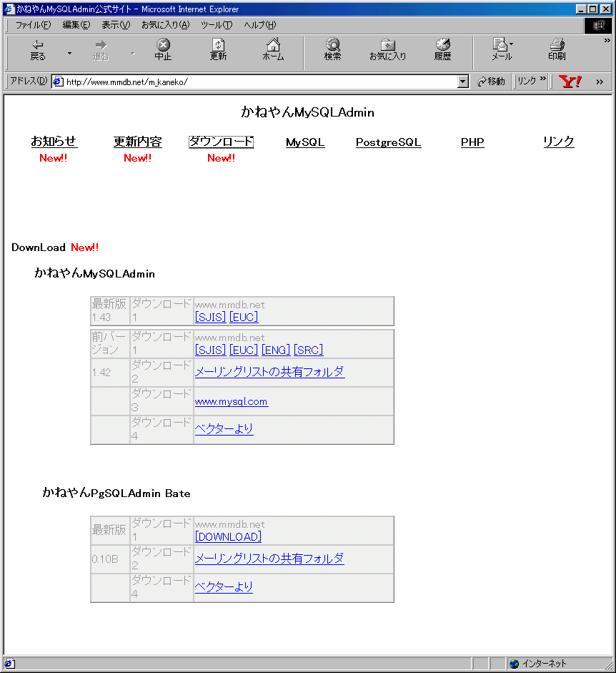Screen dimensions: 616x673
Task: Expand the Mail button dropdown arrow
Action: [x=511, y=44]
